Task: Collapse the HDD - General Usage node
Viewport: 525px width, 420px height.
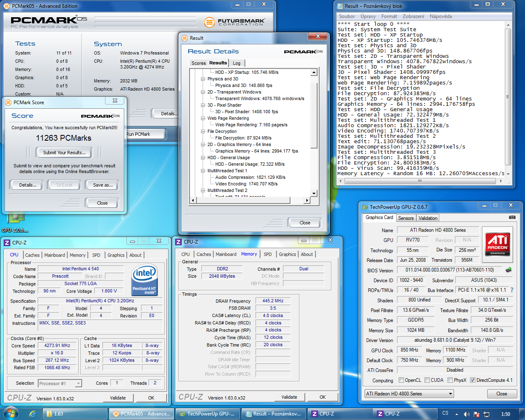Action: 203,157
